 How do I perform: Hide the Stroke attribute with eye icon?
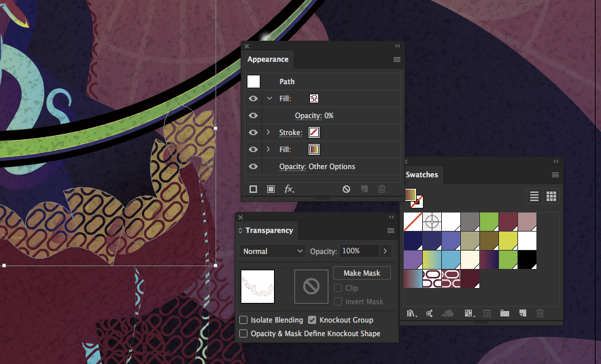pos(254,132)
